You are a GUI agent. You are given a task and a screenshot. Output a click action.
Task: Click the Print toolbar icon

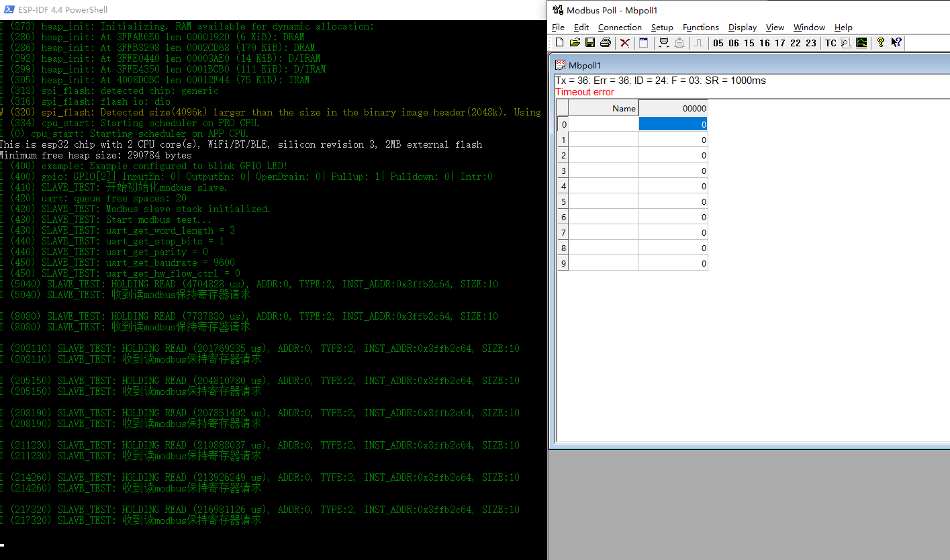606,43
